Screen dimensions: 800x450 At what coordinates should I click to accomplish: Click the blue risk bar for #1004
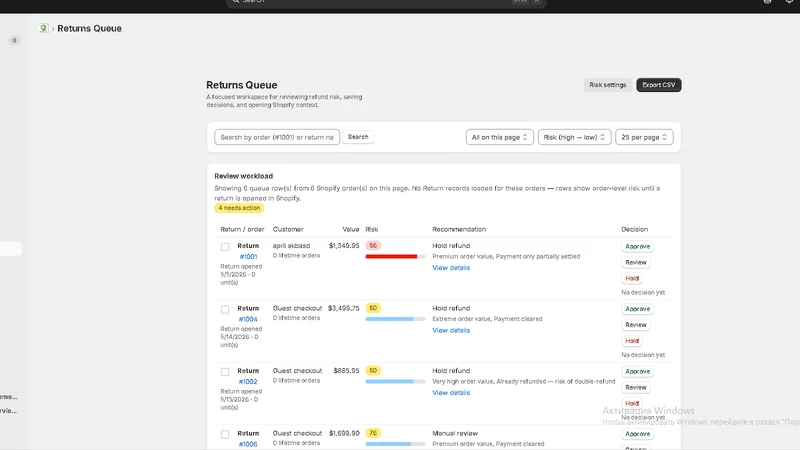pos(395,319)
